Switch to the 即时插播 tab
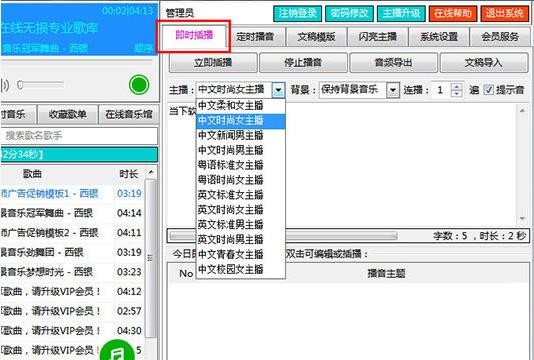The image size is (534, 360). pyautogui.click(x=194, y=35)
